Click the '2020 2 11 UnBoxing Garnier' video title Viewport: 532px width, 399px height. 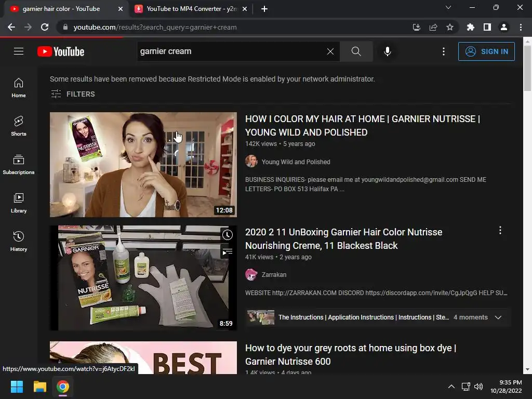point(344,239)
